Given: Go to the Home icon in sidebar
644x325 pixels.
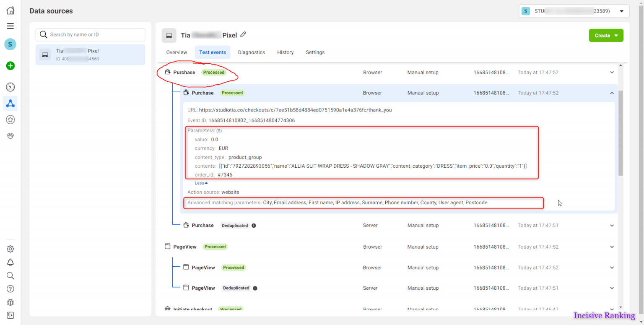Looking at the screenshot, I should tap(10, 11).
